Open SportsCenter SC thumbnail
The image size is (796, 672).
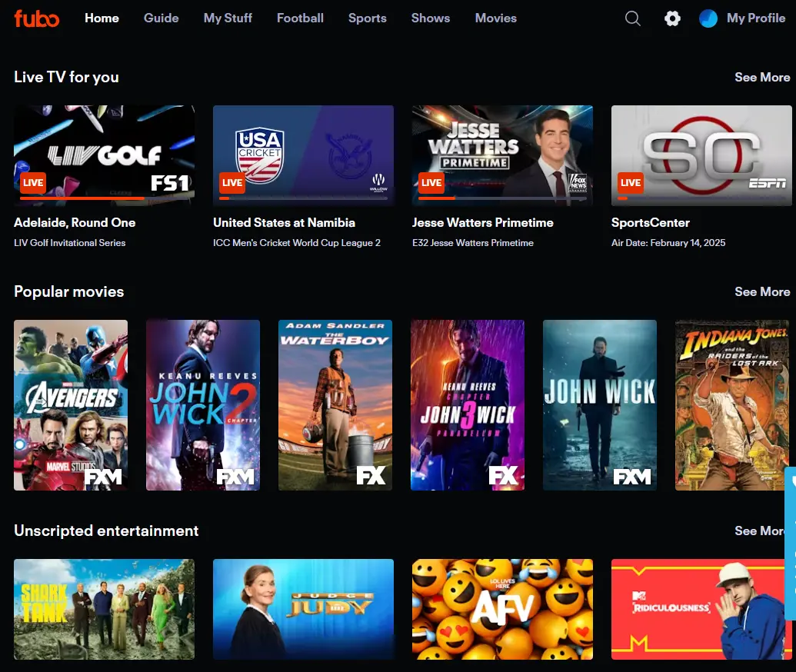coord(701,155)
